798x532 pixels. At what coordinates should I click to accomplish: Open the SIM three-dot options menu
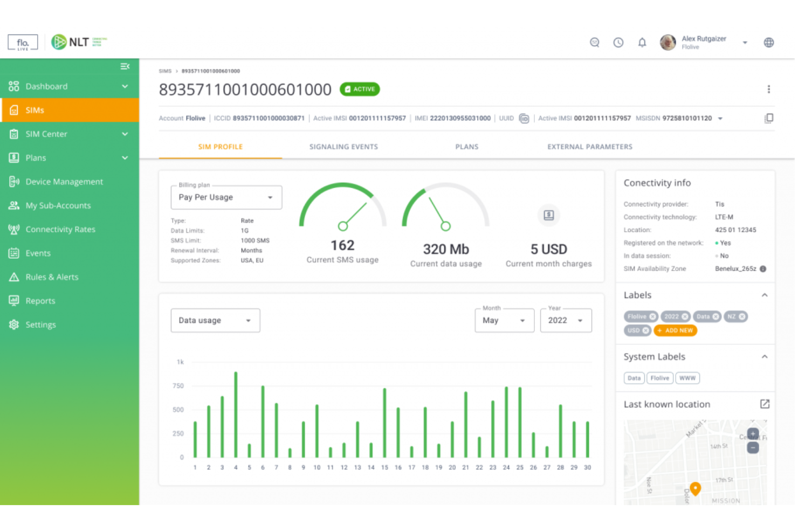(769, 89)
